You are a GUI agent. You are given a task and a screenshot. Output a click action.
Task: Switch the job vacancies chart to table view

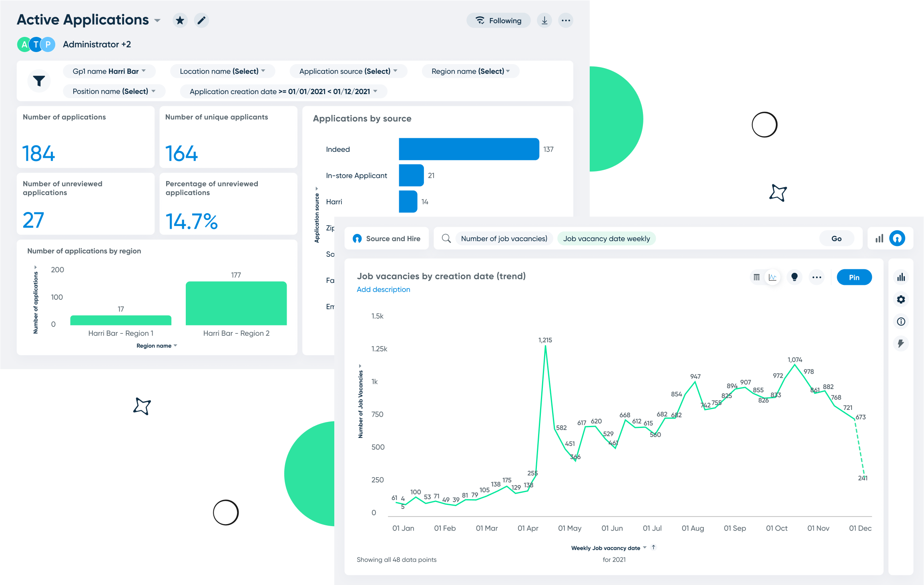coord(756,277)
